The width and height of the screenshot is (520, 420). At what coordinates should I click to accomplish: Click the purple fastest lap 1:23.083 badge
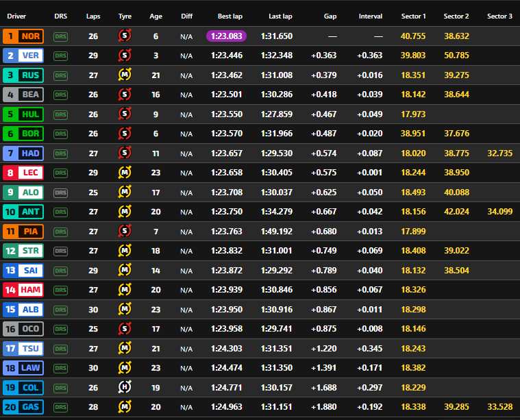[x=227, y=36]
